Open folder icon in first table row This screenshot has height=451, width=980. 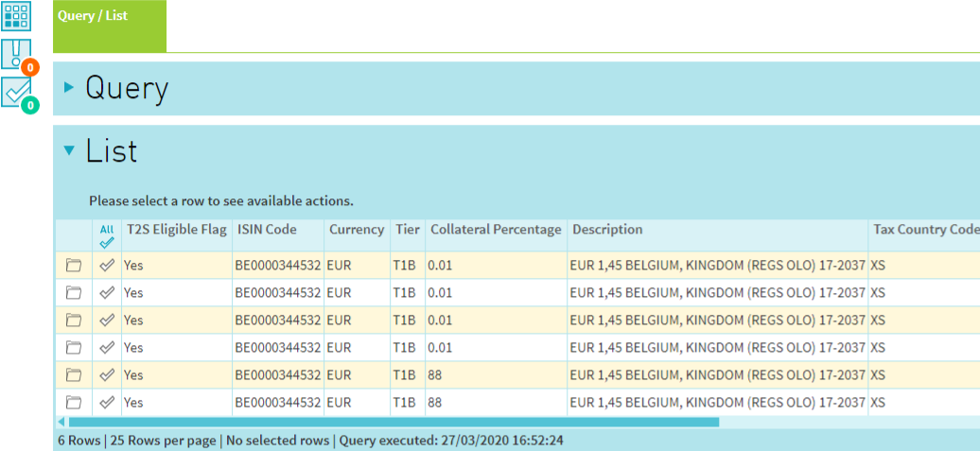point(74,266)
